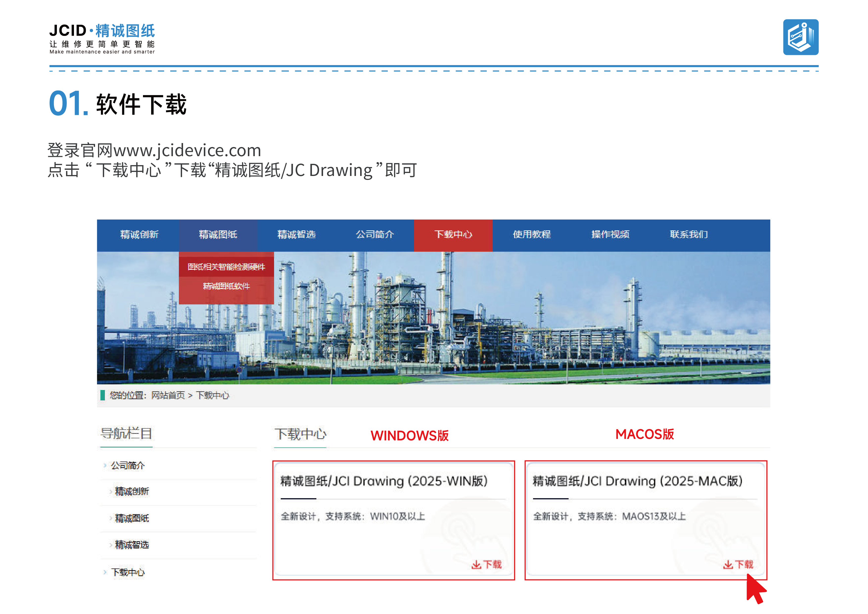Expand 公司简介 in sidebar navigation

[127, 465]
